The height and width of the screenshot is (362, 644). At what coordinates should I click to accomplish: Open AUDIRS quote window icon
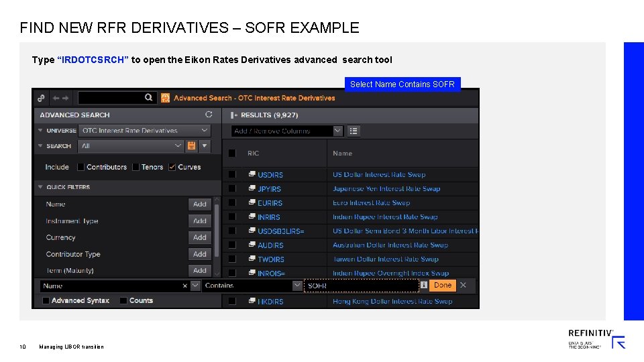coord(252,245)
